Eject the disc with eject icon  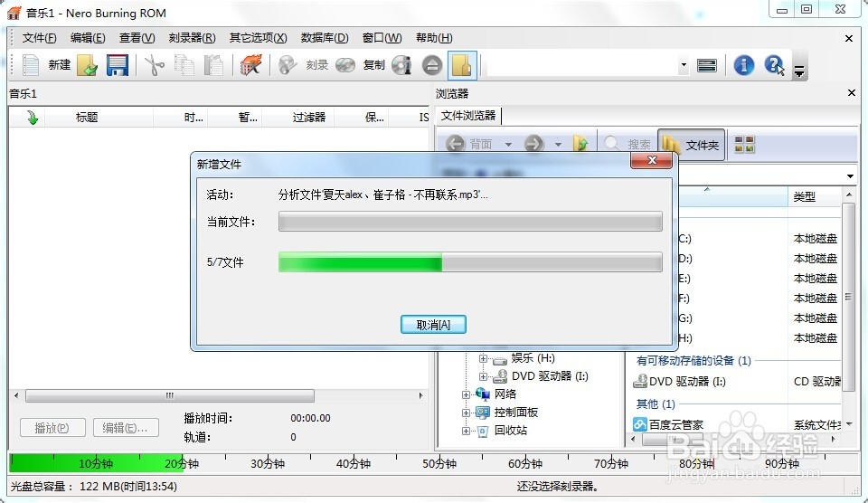(432, 65)
